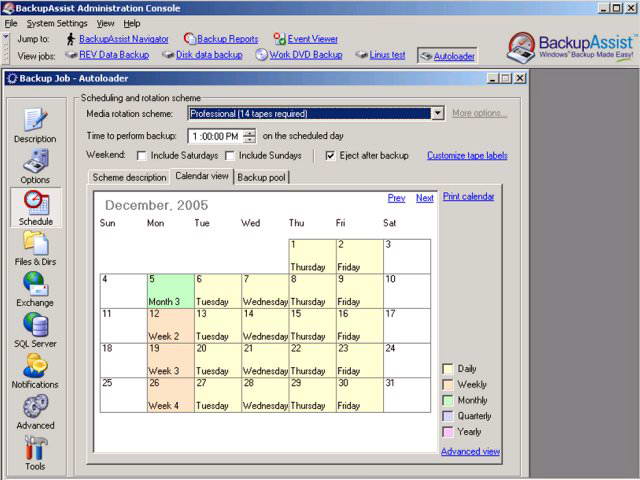Click the BackupAssist console title bar icon
640x480 pixels.
coord(8,8)
